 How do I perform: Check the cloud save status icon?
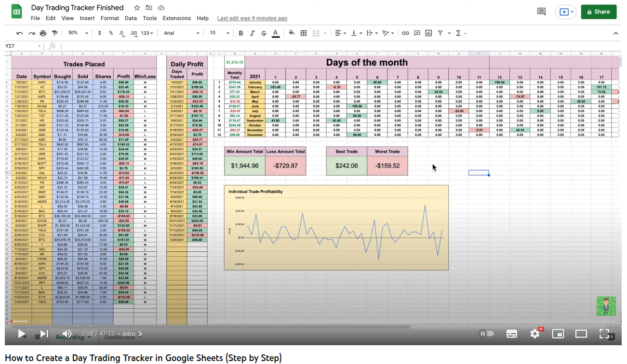pos(161,8)
